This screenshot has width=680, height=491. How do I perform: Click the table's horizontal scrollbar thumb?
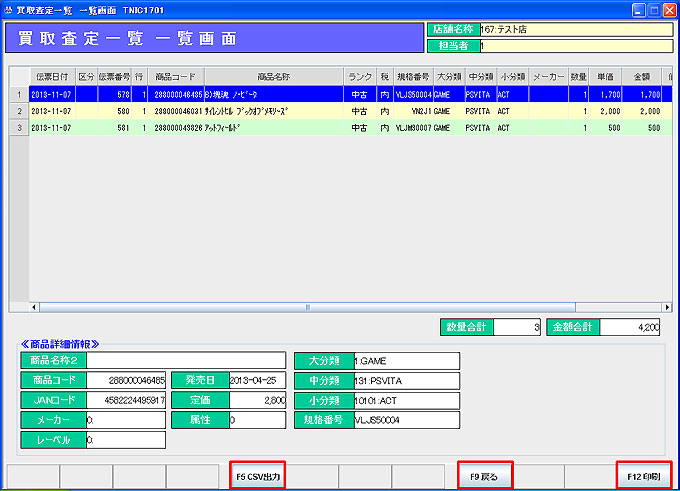pos(305,307)
